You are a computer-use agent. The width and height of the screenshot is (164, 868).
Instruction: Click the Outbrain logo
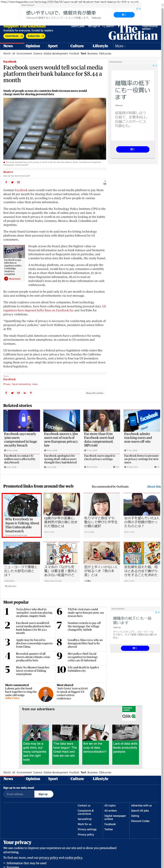11,586
